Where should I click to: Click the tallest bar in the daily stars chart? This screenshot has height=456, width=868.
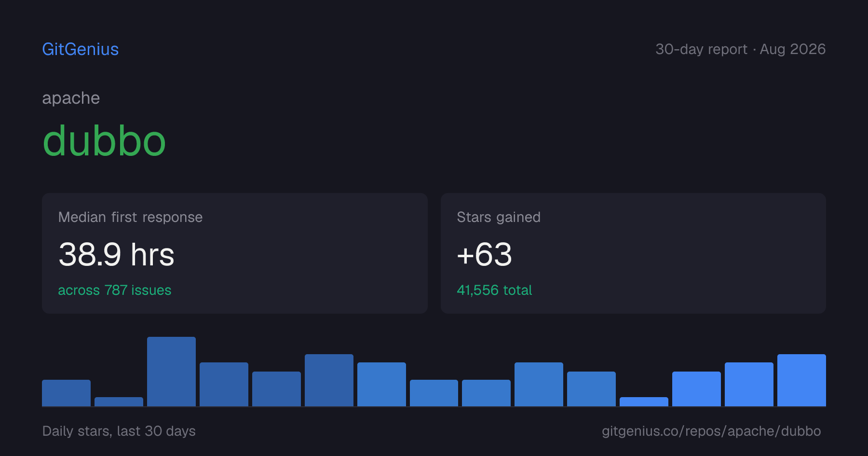click(171, 372)
